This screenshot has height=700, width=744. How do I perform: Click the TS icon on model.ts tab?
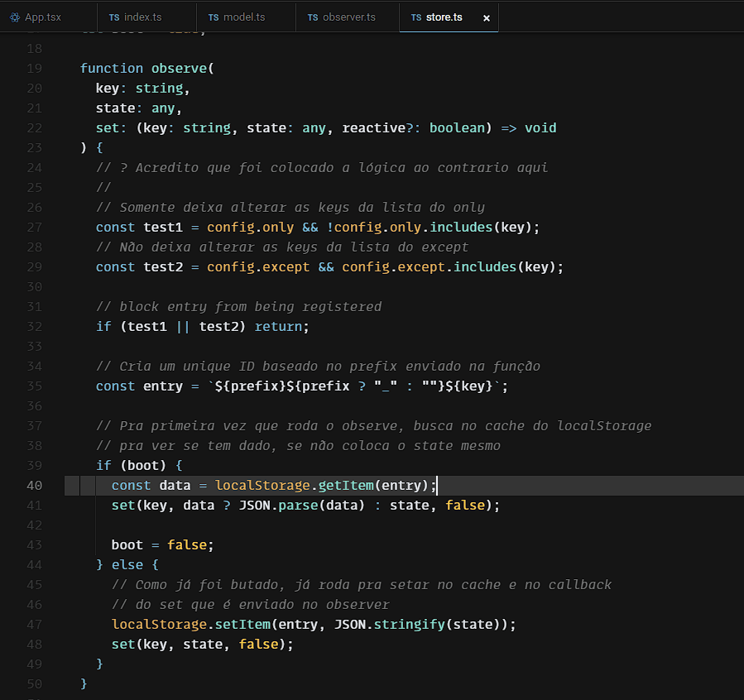coord(214,17)
